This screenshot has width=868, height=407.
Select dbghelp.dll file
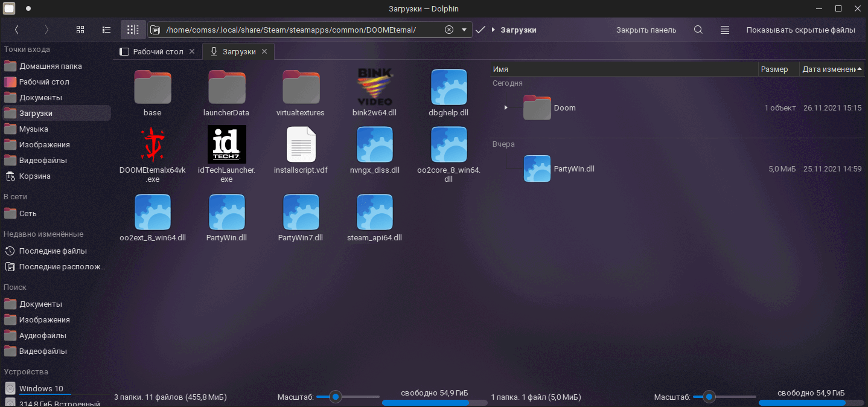[449, 93]
